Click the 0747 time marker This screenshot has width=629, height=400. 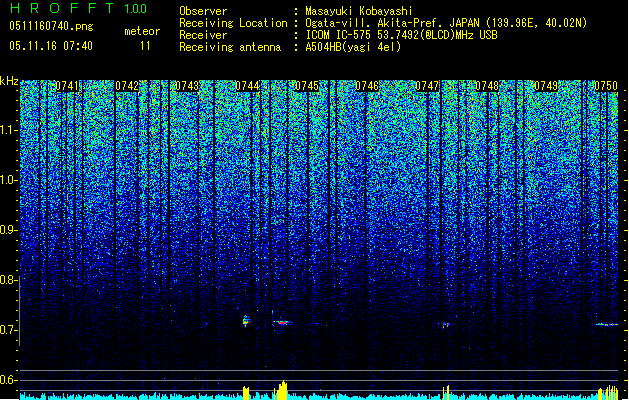[x=427, y=86]
